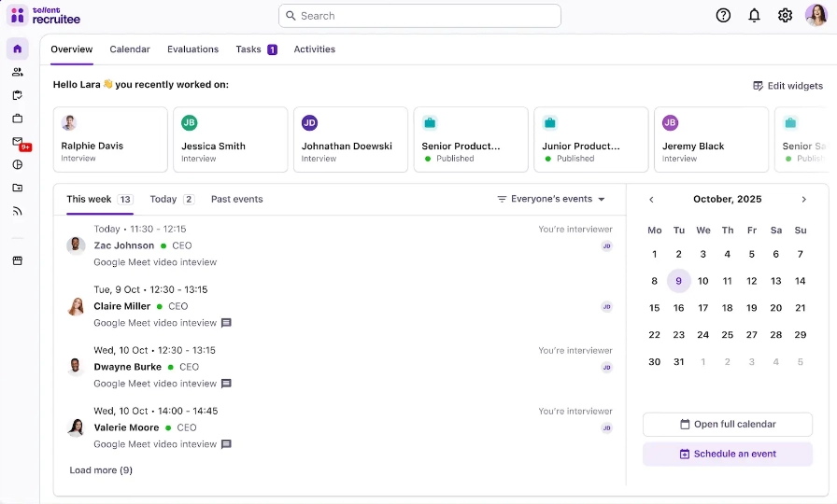Switch to the Calendar tab
This screenshot has height=504, width=837.
pyautogui.click(x=130, y=49)
